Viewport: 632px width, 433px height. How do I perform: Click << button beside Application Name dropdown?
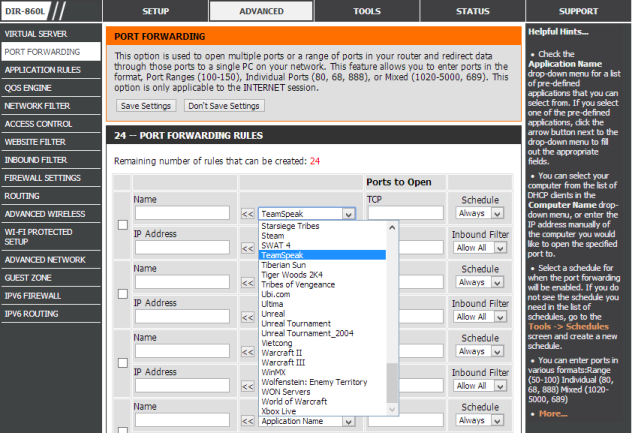point(247,421)
